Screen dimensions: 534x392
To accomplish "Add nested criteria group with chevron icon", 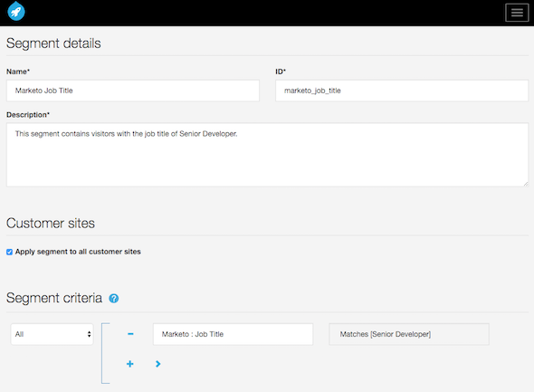I will point(158,364).
